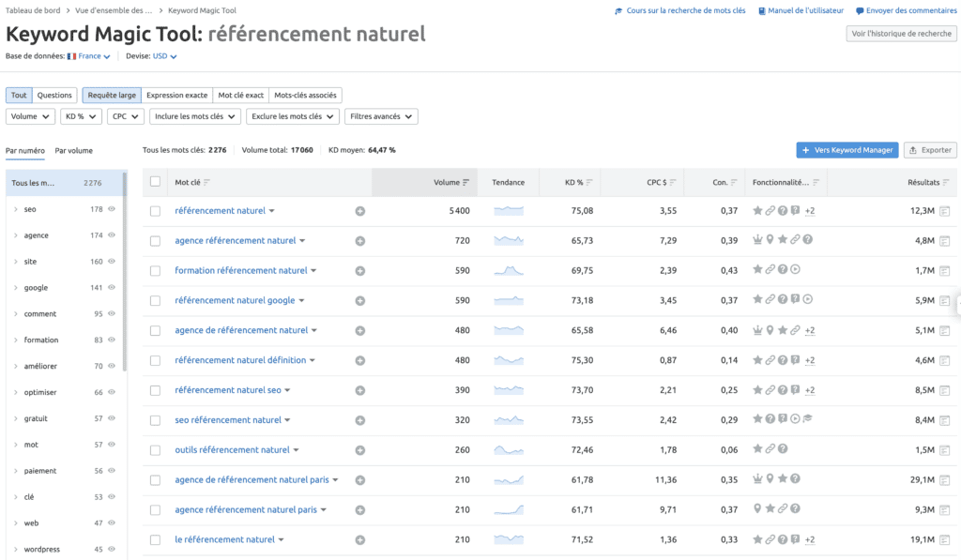
Task: Open 'outils référencement naturel' keyword link
Action: 233,449
